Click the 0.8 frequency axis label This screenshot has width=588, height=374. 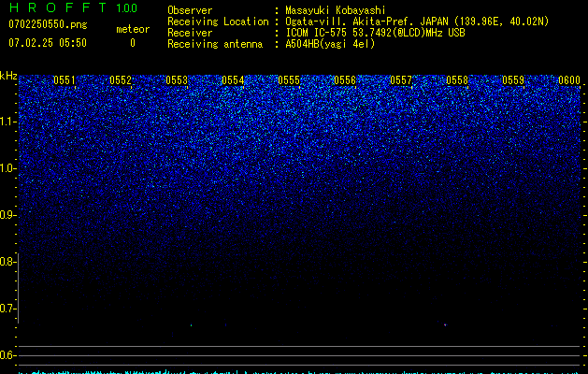tap(8, 262)
